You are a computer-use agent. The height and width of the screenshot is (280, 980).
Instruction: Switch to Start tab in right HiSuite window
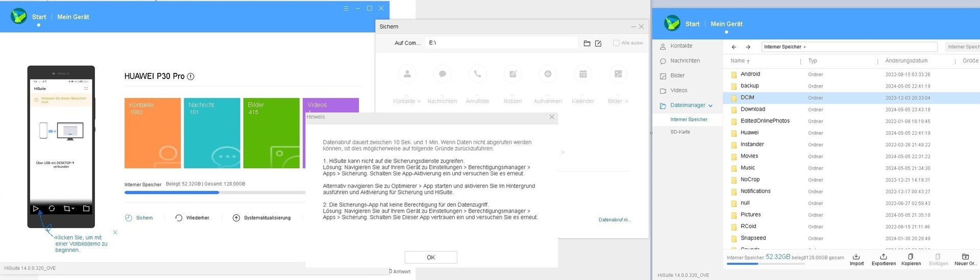click(693, 24)
